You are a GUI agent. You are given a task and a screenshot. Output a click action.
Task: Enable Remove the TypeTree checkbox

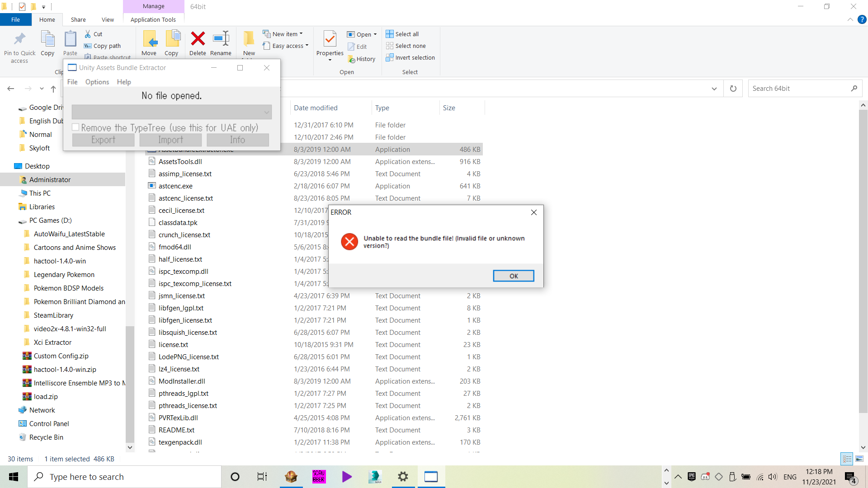tap(75, 127)
